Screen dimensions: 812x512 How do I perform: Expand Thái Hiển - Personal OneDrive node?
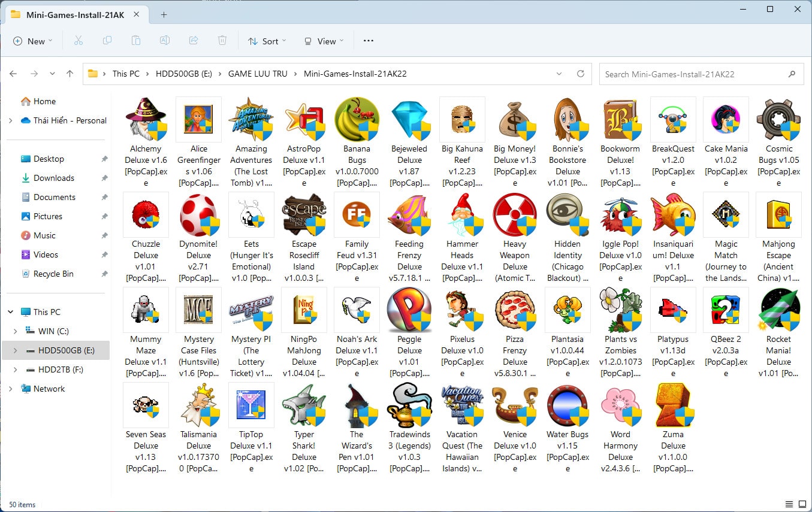(x=11, y=120)
